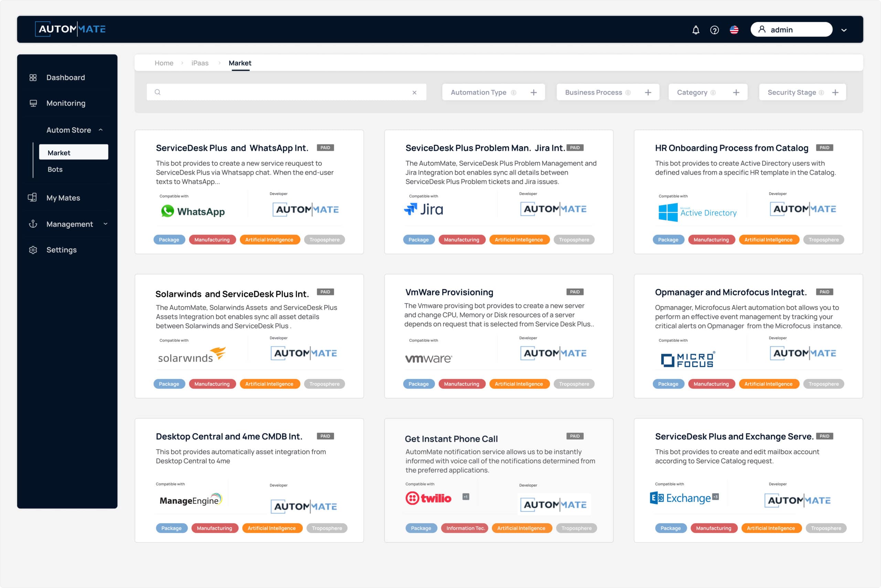The height and width of the screenshot is (588, 881).
Task: Expand the Automation Type filter
Action: click(x=533, y=92)
